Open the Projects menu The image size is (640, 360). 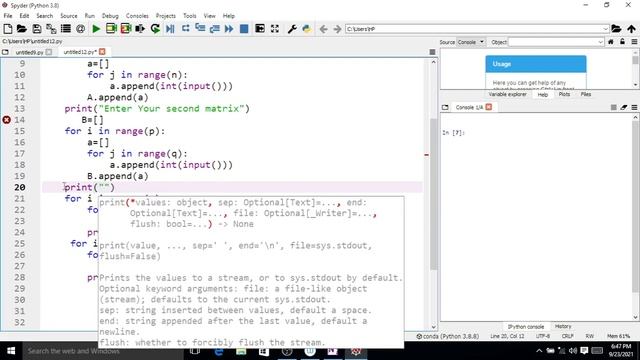click(x=165, y=16)
